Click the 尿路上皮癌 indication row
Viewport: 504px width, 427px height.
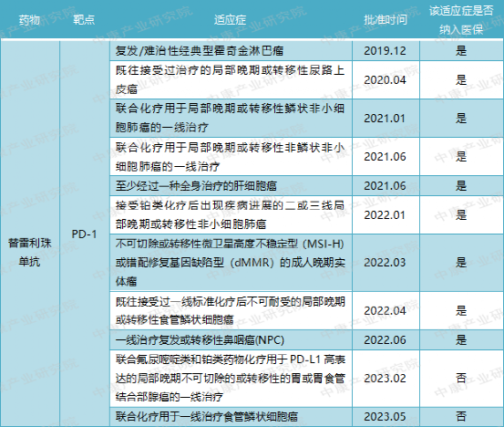(x=231, y=79)
